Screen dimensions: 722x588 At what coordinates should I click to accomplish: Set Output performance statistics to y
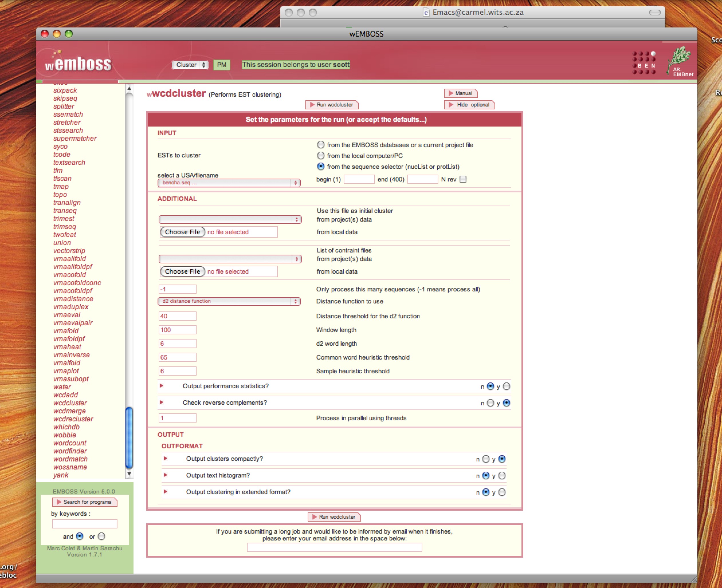[507, 386]
